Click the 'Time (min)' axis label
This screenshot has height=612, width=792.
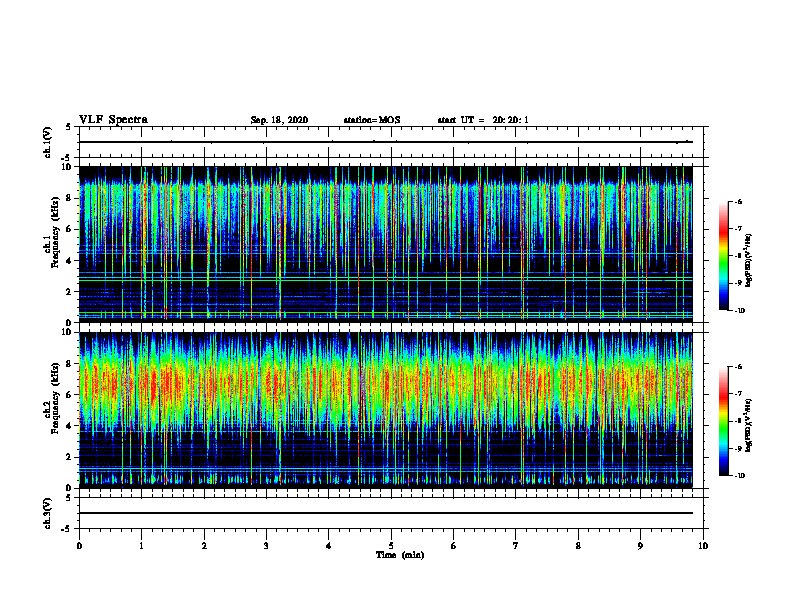pyautogui.click(x=400, y=555)
